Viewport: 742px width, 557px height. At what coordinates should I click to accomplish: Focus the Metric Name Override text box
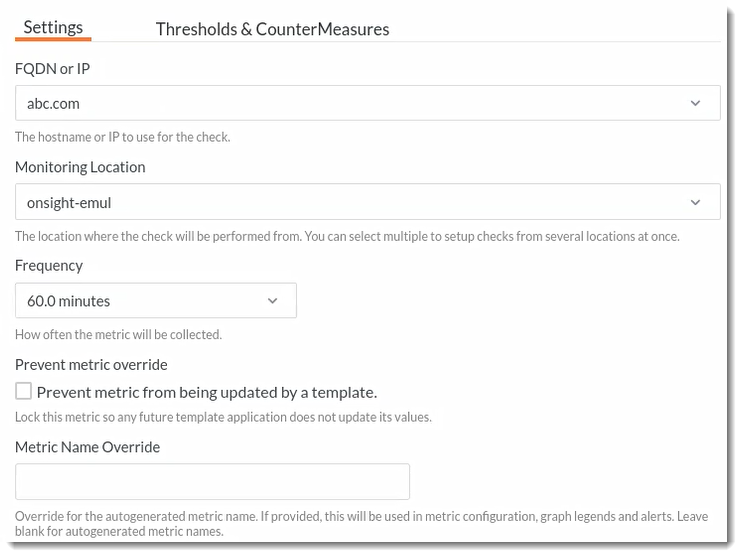pos(212,481)
